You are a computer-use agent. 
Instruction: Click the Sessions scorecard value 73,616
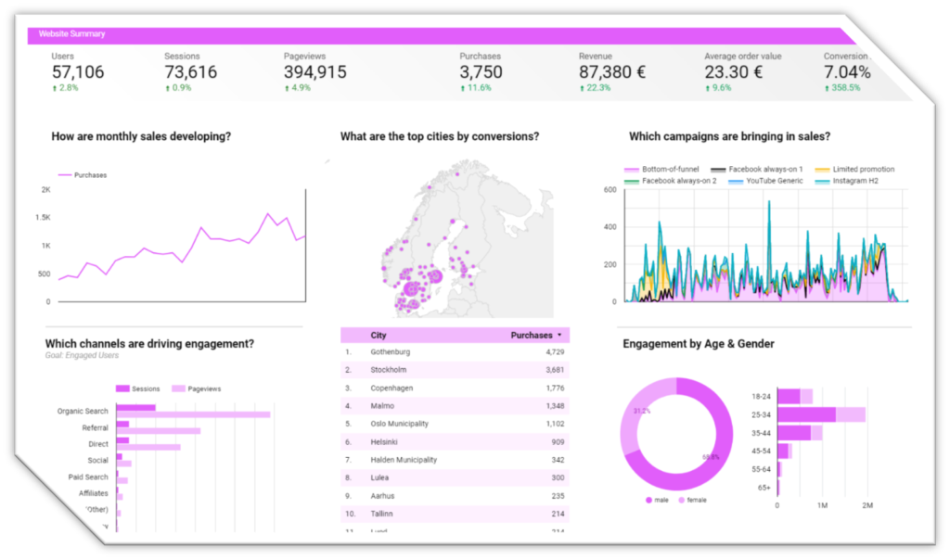[x=191, y=72]
